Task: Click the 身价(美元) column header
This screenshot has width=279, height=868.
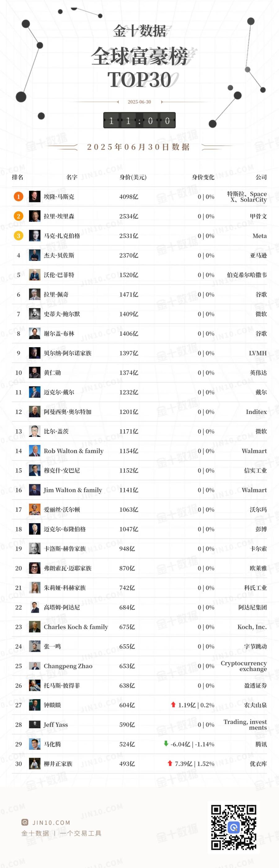Action: point(133,177)
